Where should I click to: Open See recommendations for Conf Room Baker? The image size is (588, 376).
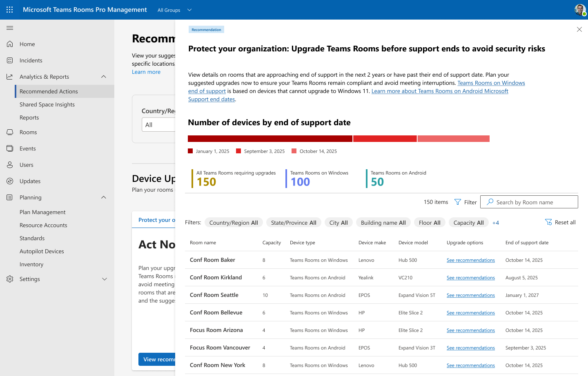(x=470, y=260)
